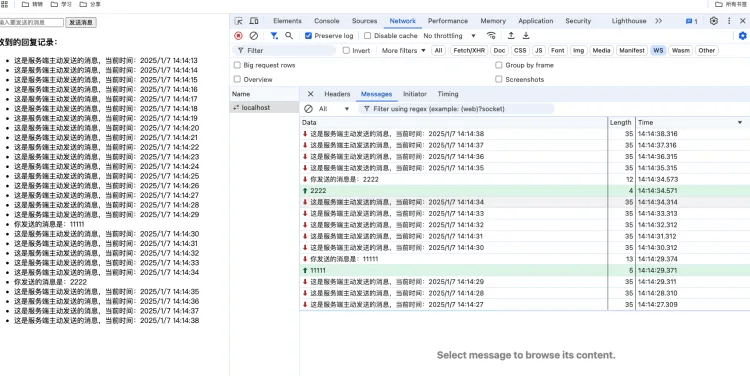The image size is (750, 376).
Task: Open network search magnifier
Action: point(289,36)
